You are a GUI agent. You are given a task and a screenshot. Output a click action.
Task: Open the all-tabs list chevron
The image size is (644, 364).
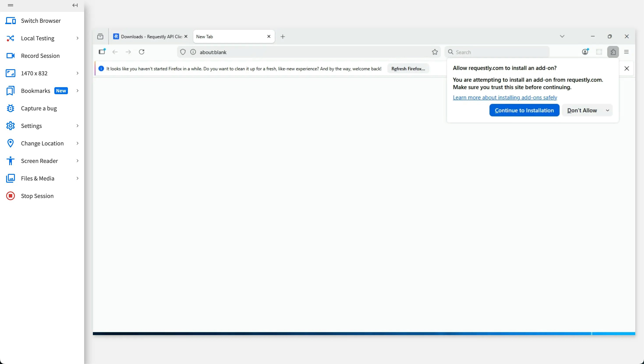tap(562, 36)
